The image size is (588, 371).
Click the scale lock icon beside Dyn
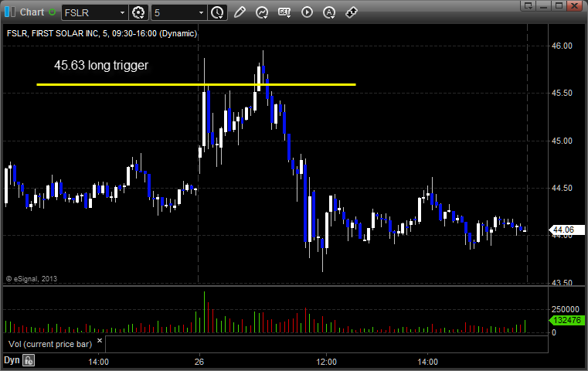click(29, 360)
